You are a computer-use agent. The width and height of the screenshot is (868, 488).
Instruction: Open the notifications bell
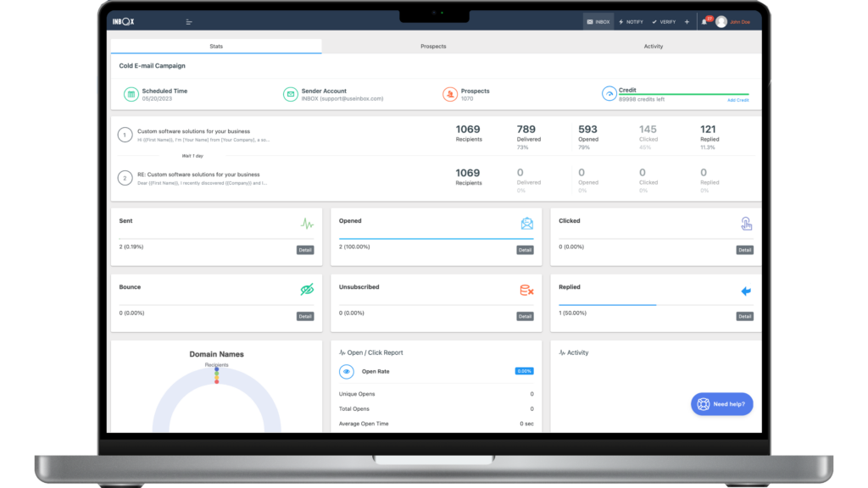point(704,22)
